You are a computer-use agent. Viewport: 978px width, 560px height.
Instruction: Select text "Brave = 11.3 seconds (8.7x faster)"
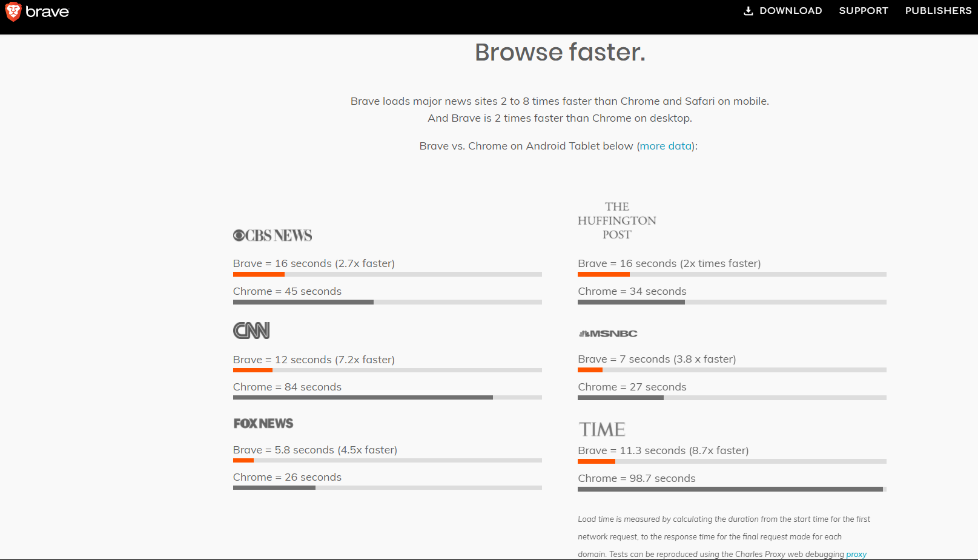click(x=663, y=450)
